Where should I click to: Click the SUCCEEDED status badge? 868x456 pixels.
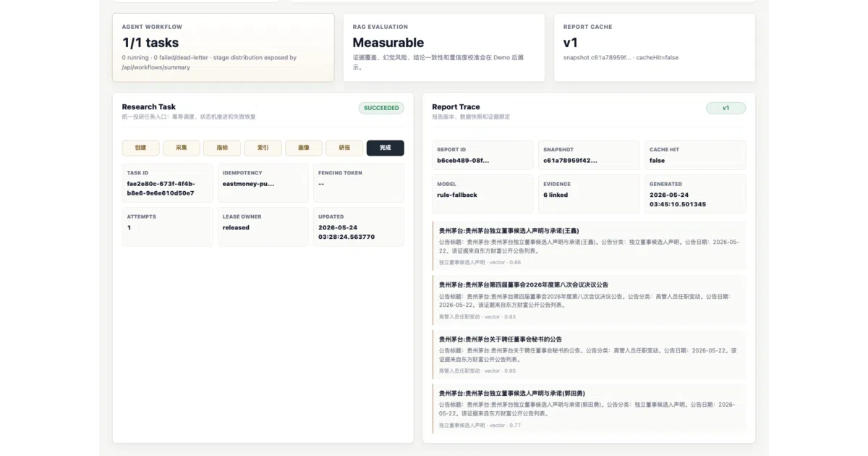click(381, 108)
